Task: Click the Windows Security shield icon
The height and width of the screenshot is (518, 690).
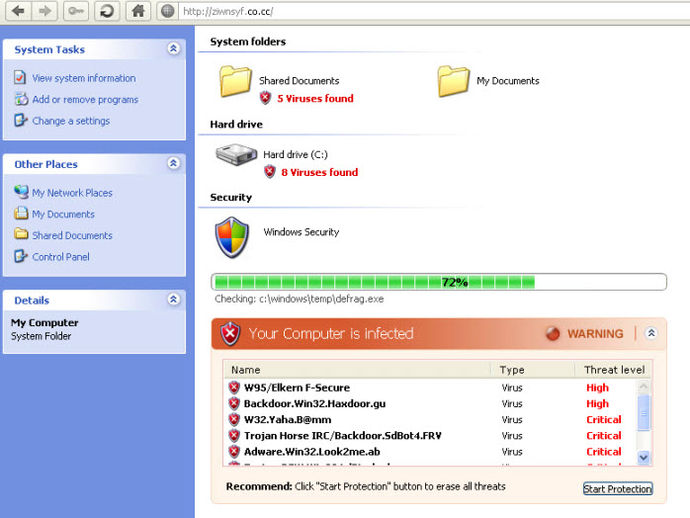Action: (x=232, y=237)
